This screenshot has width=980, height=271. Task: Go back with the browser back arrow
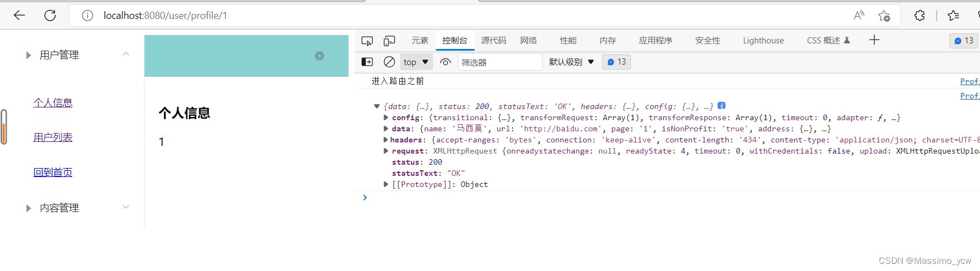click(x=19, y=16)
